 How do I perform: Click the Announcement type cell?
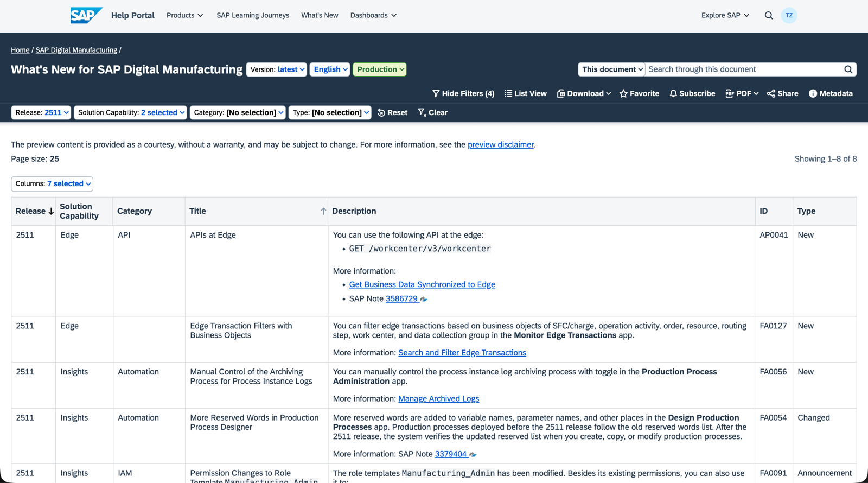click(825, 473)
